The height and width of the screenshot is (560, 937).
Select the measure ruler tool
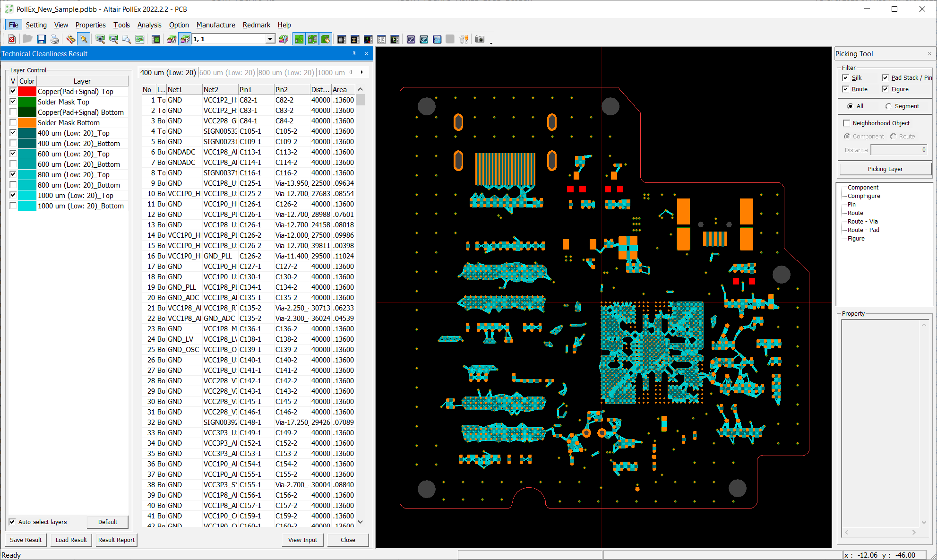pos(70,39)
